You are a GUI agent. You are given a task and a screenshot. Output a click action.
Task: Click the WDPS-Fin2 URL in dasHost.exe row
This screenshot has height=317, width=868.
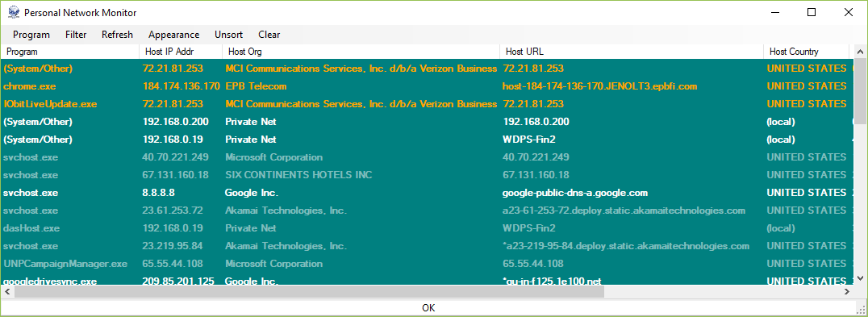[529, 228]
